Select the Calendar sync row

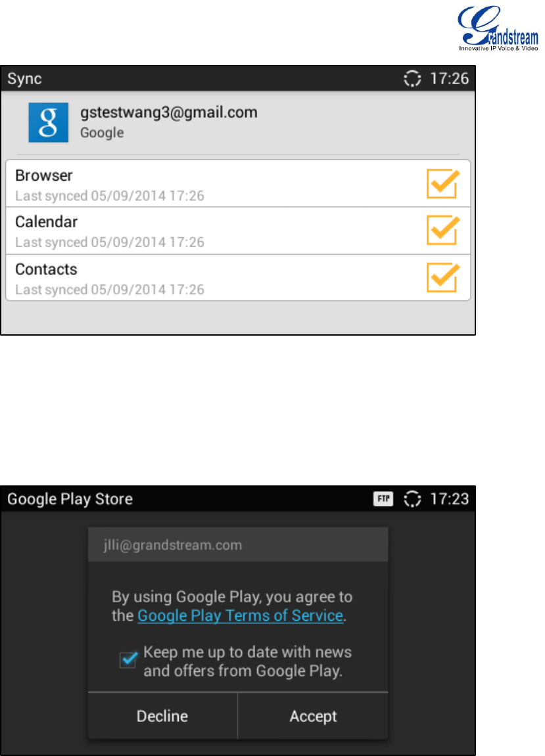pyautogui.click(x=238, y=231)
